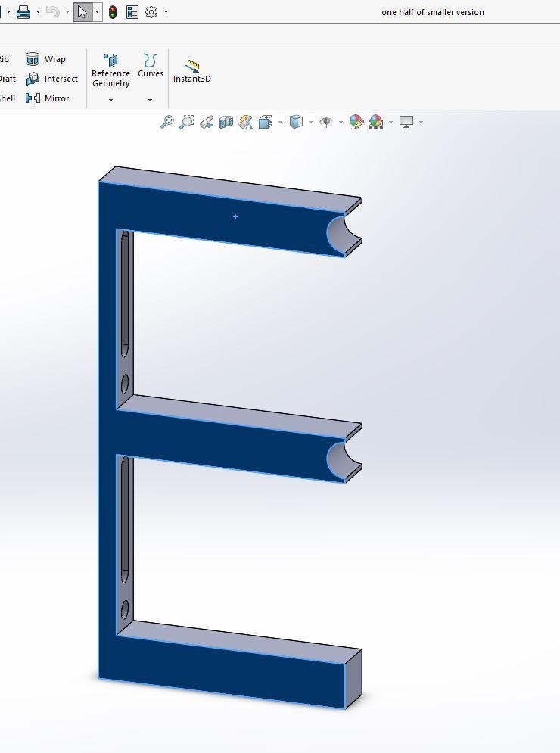
Task: Open Apply Scene dropdown arrow
Action: coord(391,123)
